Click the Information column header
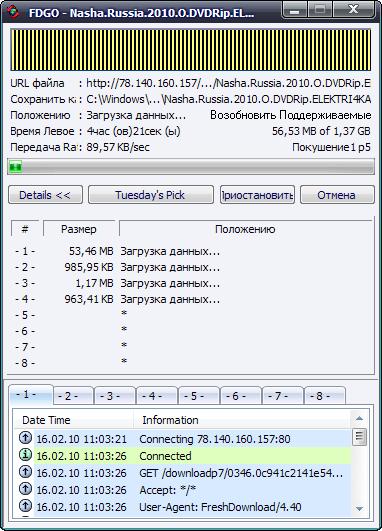The width and height of the screenshot is (382, 531). 242,420
